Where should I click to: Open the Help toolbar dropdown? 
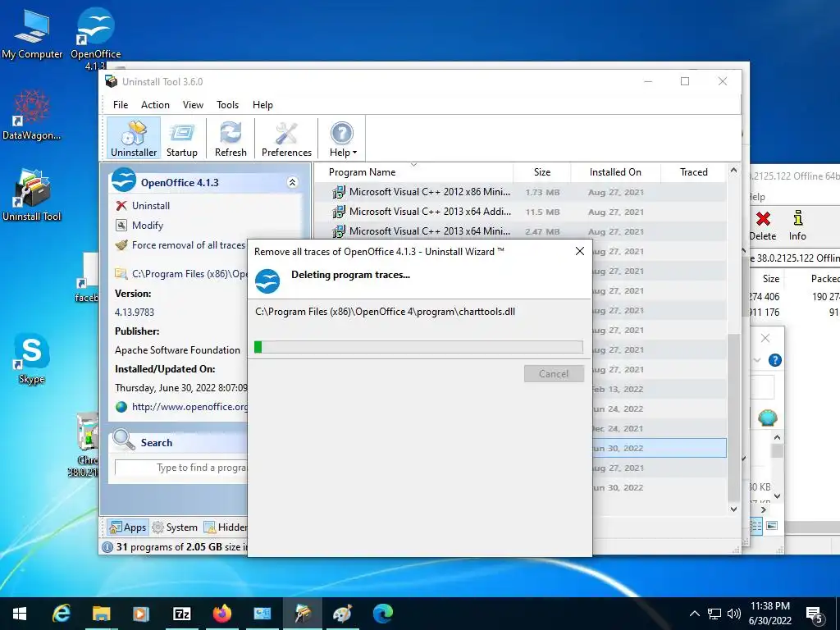click(x=342, y=139)
